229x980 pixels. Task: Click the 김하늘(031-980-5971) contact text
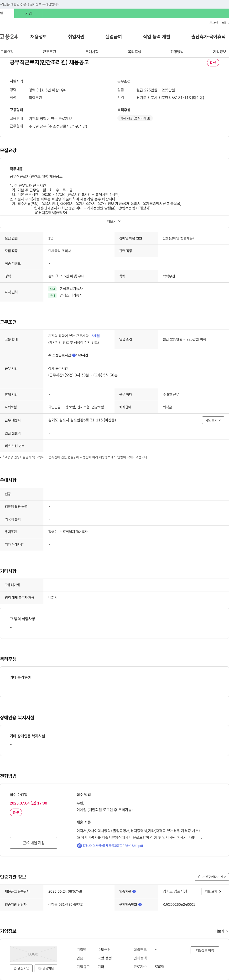point(66,905)
